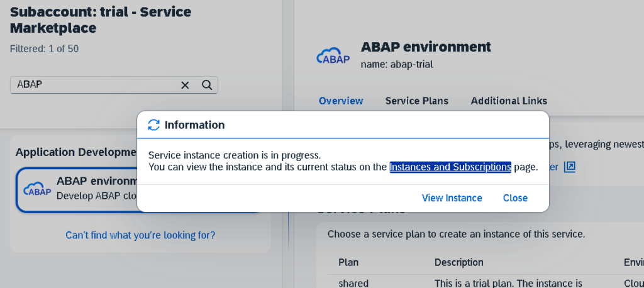Clear the ABAP search text
This screenshot has height=288, width=644.
pos(185,85)
